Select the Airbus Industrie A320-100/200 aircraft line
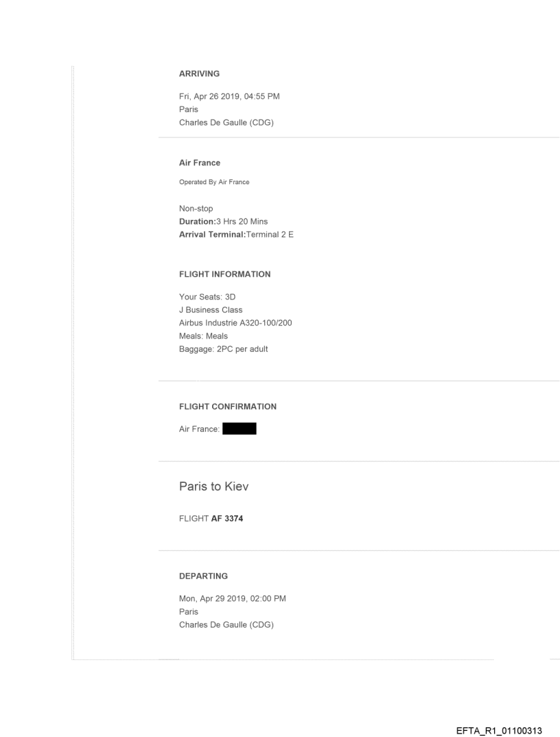560x737 pixels. [x=235, y=321]
